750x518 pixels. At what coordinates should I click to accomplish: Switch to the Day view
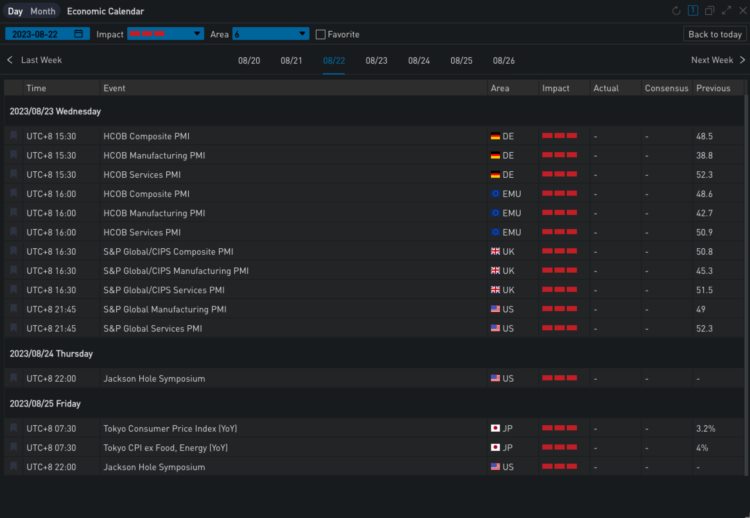(x=15, y=11)
